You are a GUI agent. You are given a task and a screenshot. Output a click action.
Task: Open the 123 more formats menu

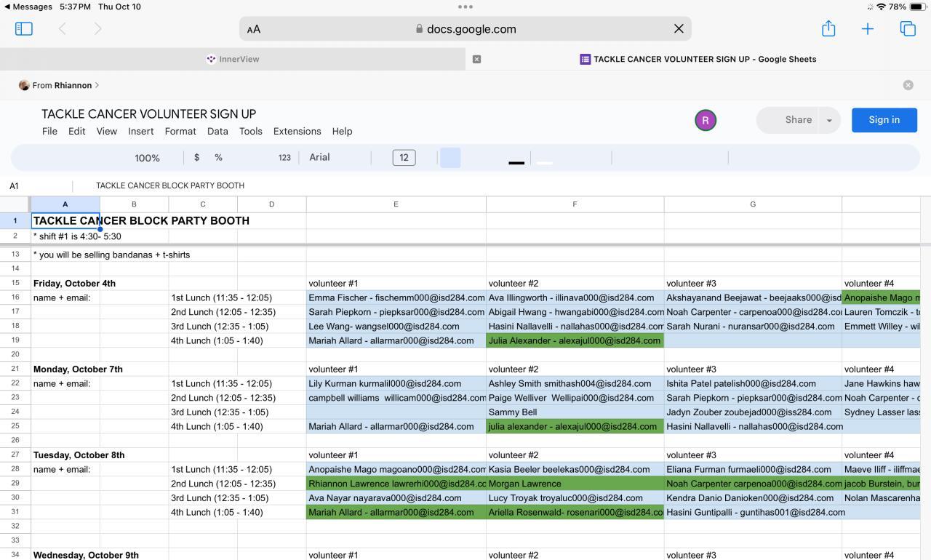pos(284,157)
